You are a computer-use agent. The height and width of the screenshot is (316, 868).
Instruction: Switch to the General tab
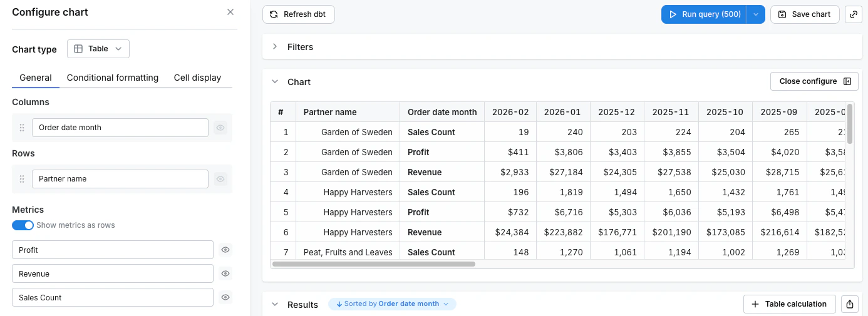pos(36,78)
